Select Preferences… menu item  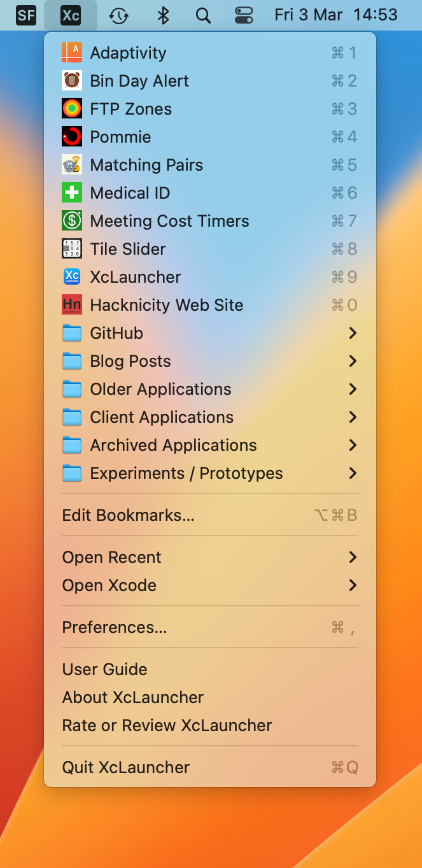115,627
